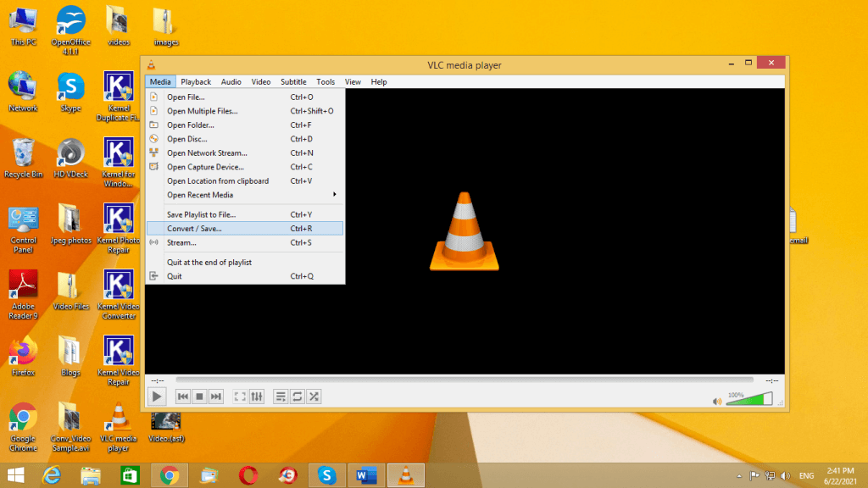Toggle loop playback mode
The width and height of the screenshot is (868, 488).
(x=297, y=396)
